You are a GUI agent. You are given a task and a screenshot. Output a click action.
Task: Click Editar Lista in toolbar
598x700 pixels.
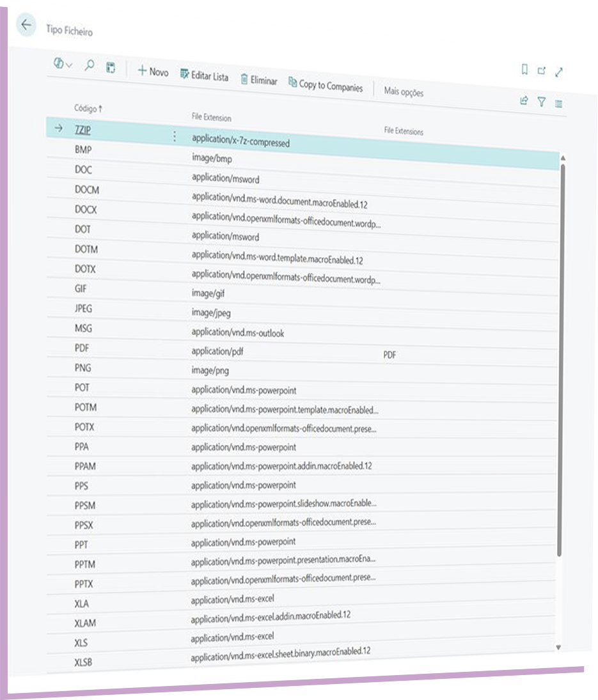205,76
